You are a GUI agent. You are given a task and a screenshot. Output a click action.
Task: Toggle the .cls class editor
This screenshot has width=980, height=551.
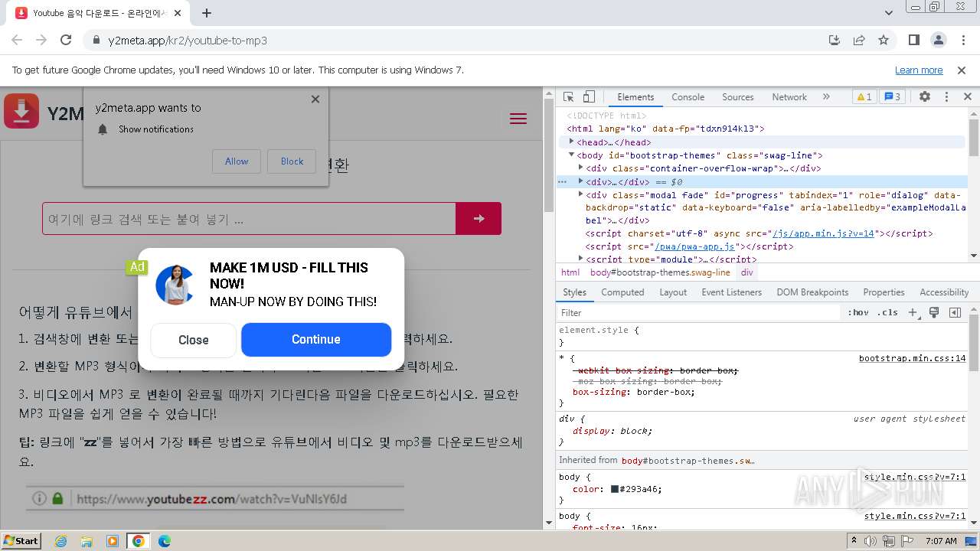point(888,312)
